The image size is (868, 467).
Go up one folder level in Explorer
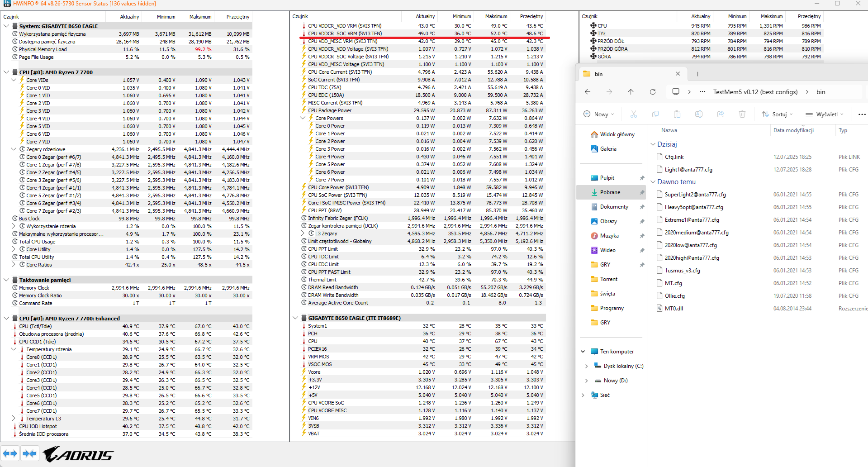click(x=631, y=92)
